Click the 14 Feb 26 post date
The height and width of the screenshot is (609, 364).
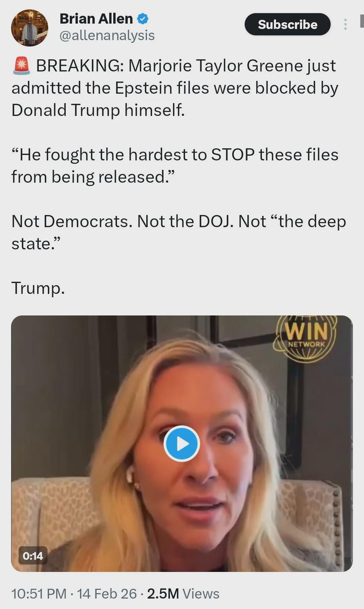click(x=107, y=593)
